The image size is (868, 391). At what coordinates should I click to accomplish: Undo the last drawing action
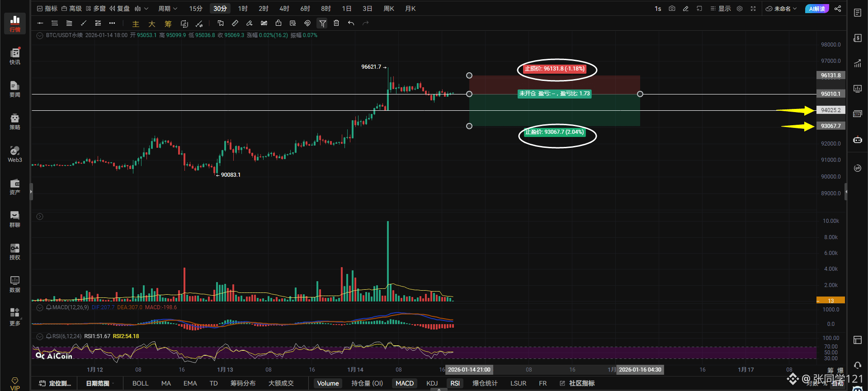[x=351, y=23]
